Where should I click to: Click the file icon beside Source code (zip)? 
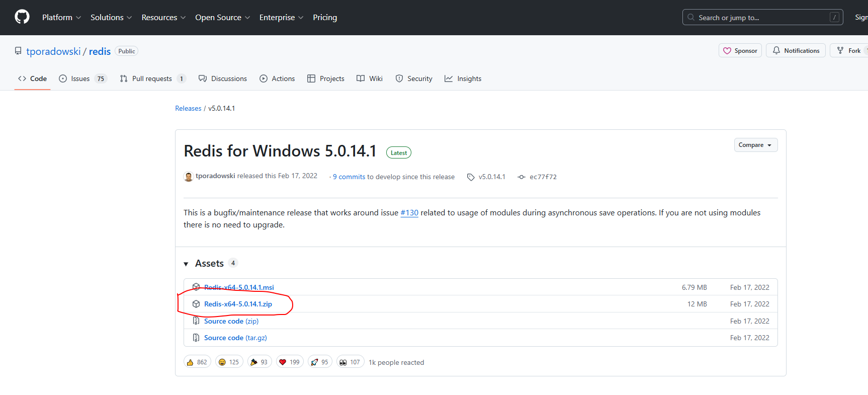(196, 321)
